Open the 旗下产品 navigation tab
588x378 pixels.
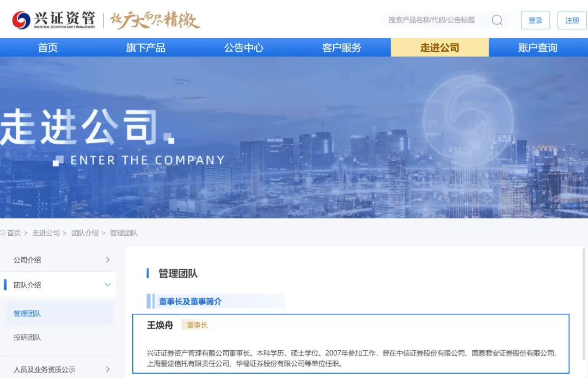pyautogui.click(x=146, y=47)
